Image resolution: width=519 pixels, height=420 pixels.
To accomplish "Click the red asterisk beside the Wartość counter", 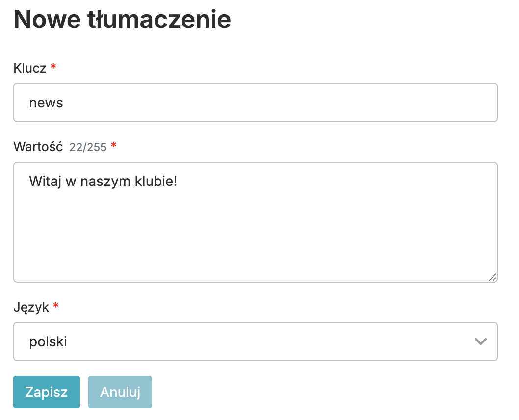I will click(x=114, y=146).
